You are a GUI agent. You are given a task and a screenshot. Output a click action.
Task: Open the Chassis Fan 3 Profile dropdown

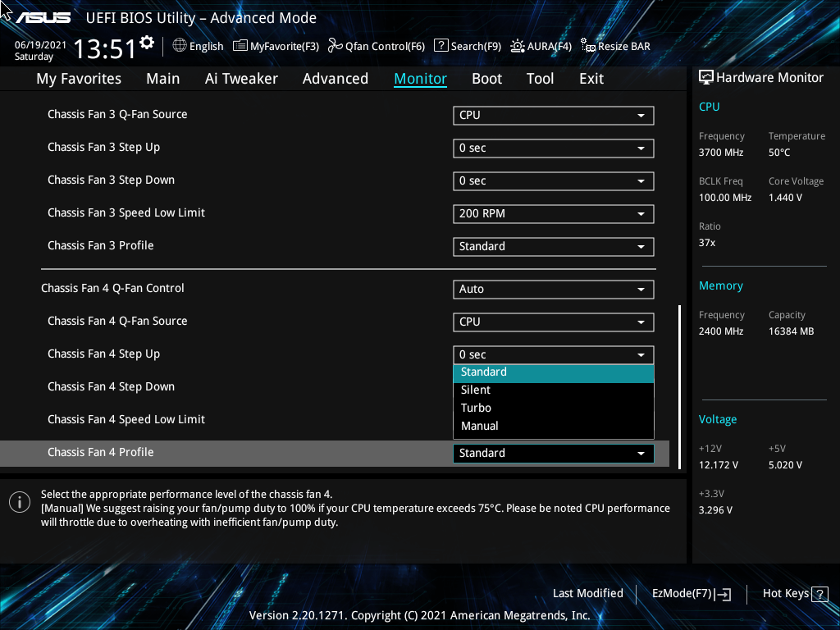(553, 246)
